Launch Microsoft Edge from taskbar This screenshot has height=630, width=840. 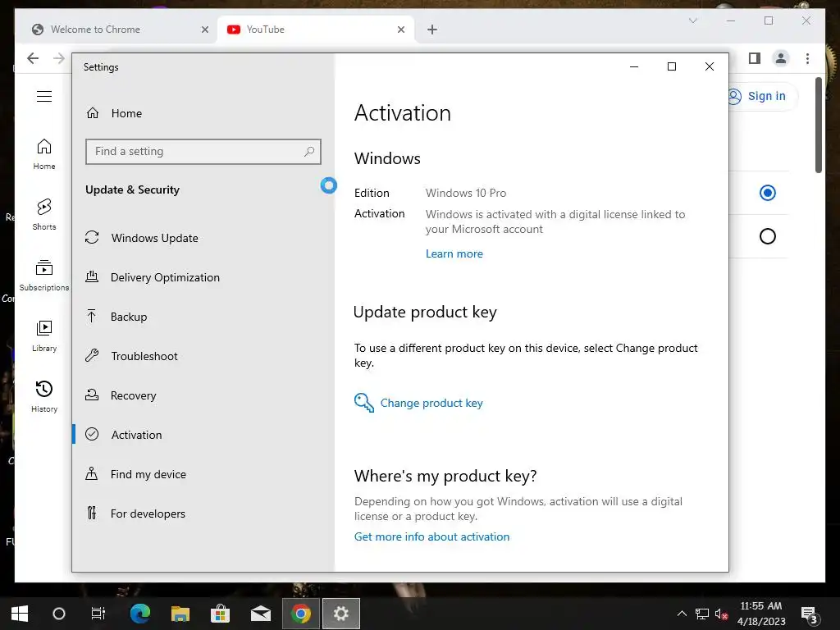click(140, 614)
